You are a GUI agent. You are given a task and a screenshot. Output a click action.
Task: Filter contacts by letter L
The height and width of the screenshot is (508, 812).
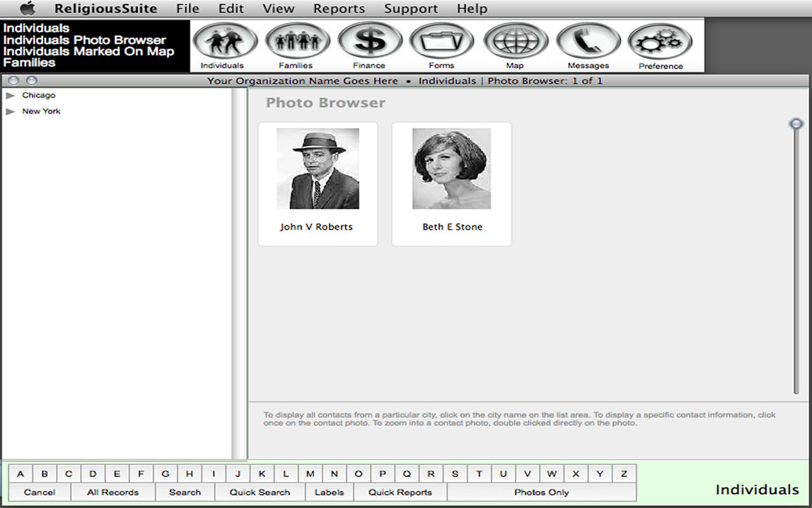[x=286, y=474]
